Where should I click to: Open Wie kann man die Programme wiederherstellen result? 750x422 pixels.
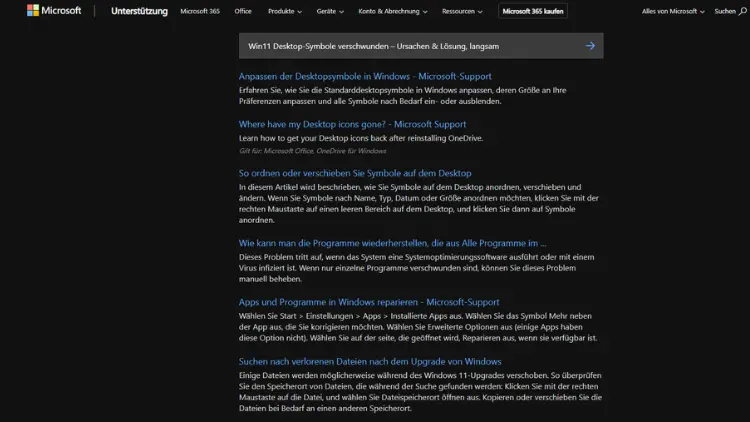tap(392, 243)
